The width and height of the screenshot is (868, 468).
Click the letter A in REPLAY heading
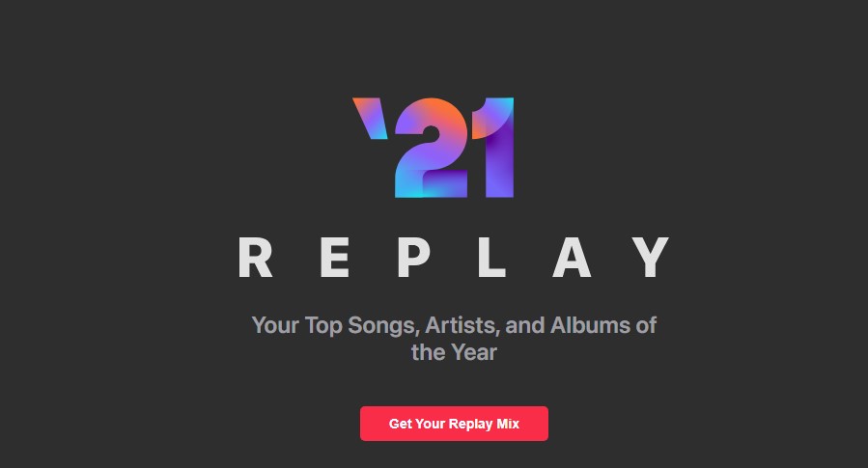click(570, 256)
